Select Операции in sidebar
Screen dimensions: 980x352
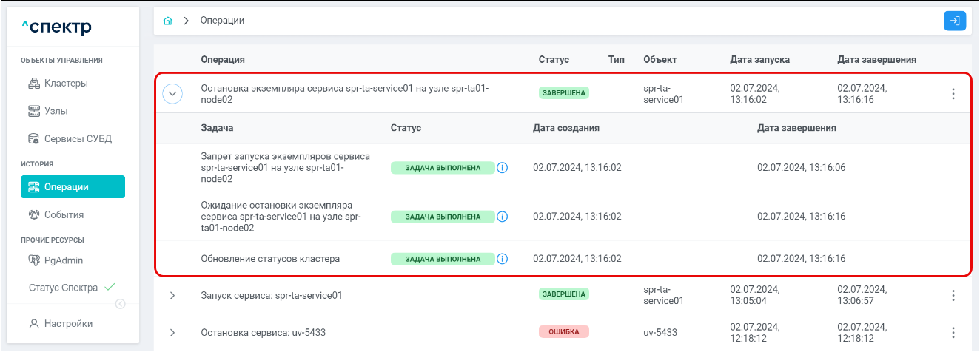click(x=73, y=187)
